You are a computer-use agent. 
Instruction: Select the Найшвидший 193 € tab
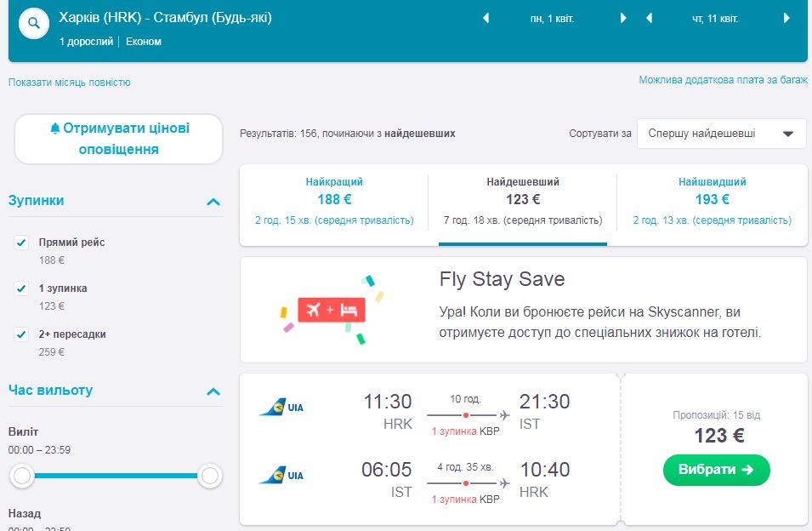click(x=712, y=201)
